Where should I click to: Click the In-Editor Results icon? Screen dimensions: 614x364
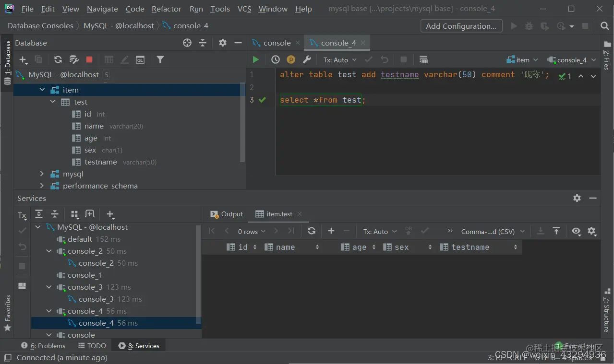423,59
